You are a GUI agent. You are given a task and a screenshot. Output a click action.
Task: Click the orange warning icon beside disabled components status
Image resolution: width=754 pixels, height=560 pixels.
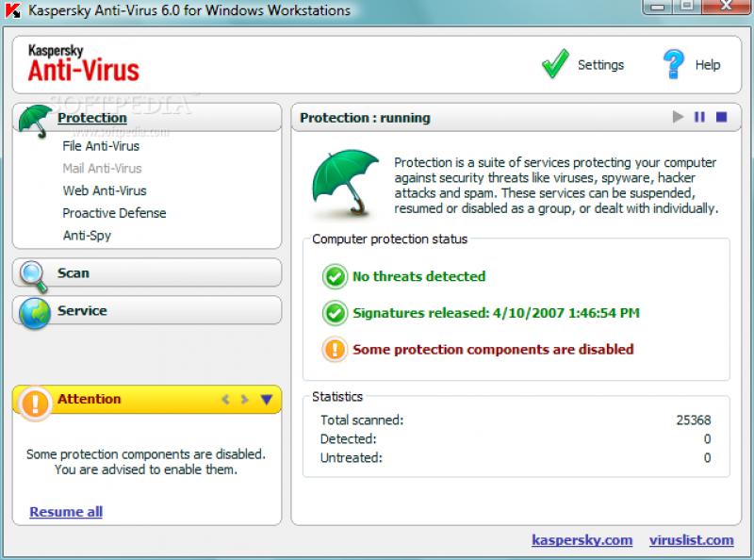(x=334, y=349)
